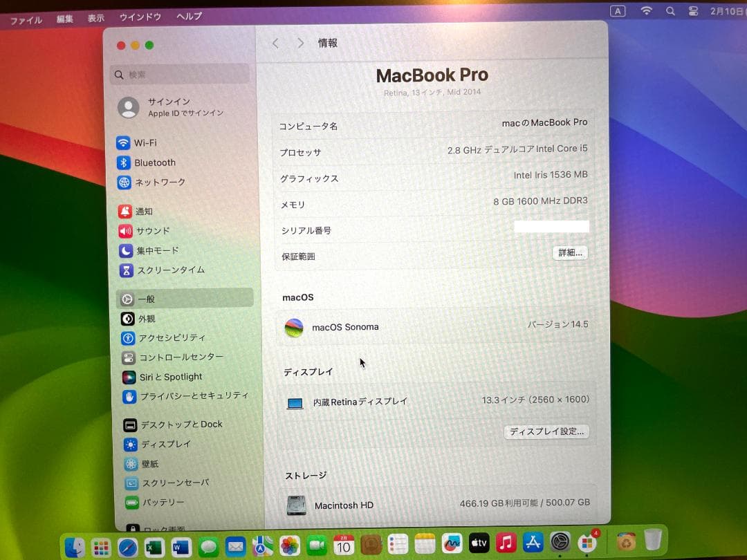Open Music from the Dock

506,543
